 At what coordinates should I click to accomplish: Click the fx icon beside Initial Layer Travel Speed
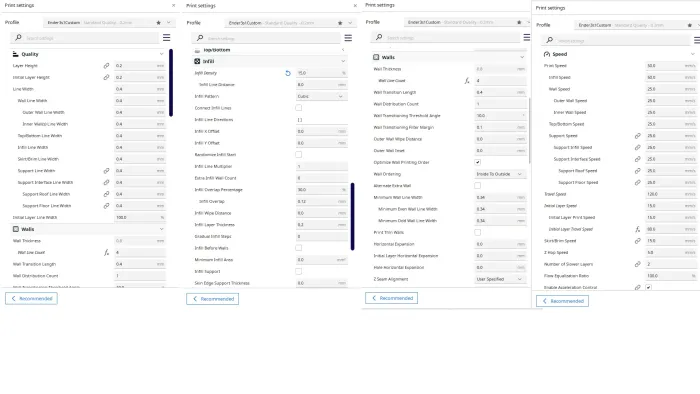tap(638, 229)
